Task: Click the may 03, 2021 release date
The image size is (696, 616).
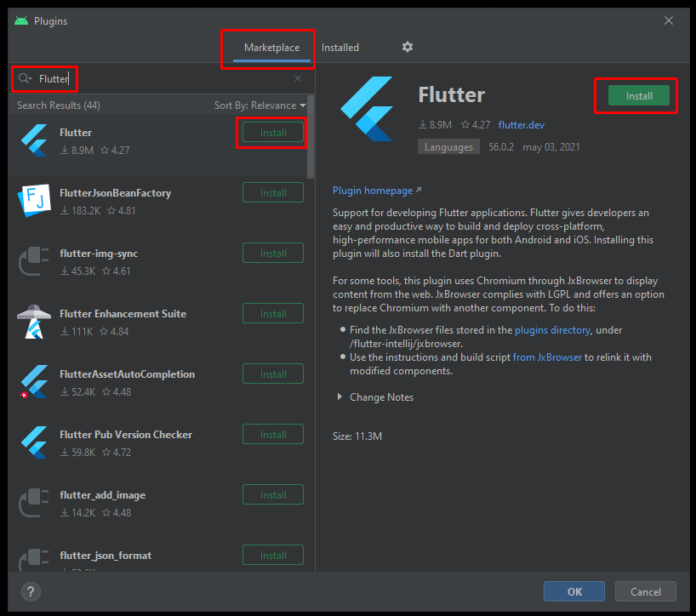Action: [551, 147]
